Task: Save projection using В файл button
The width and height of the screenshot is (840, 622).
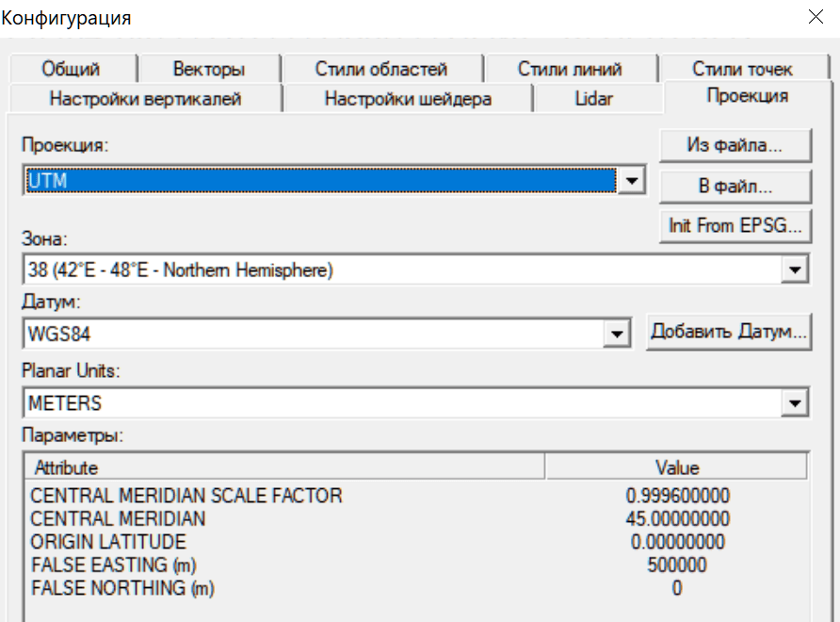Action: (x=735, y=186)
